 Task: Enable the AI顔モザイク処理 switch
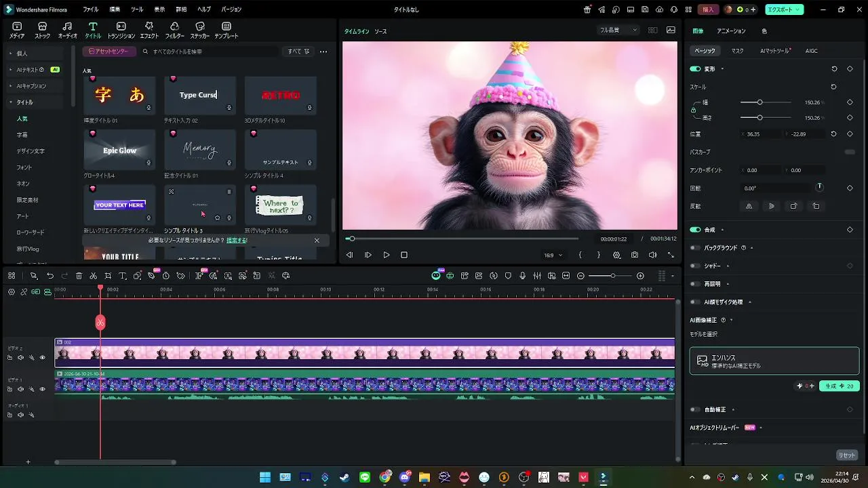[695, 302]
